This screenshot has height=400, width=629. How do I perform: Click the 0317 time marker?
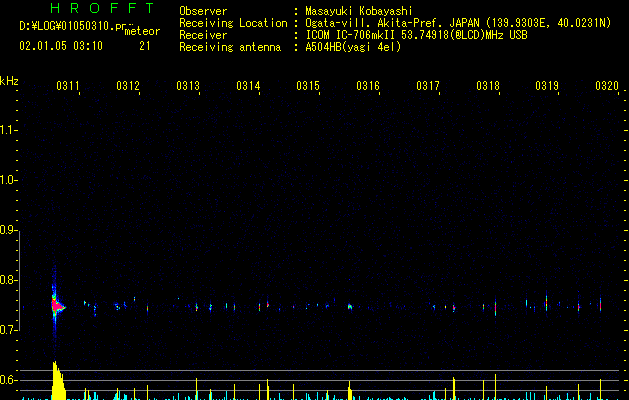[428, 86]
